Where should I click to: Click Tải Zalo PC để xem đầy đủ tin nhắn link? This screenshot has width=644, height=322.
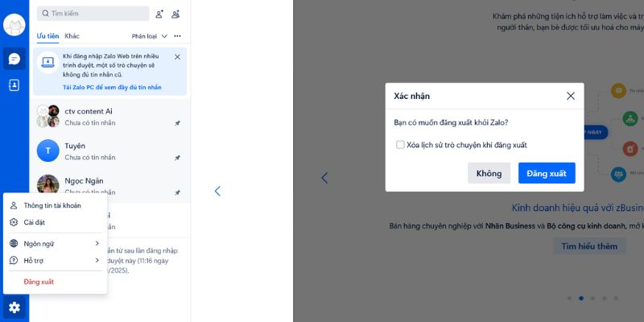[112, 87]
